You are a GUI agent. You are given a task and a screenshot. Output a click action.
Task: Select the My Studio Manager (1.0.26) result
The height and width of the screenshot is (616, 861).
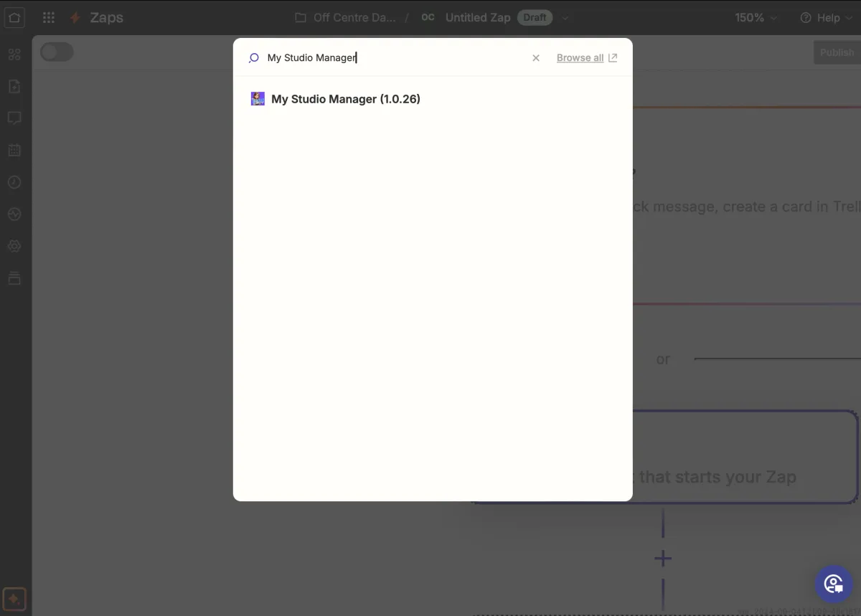432,99
